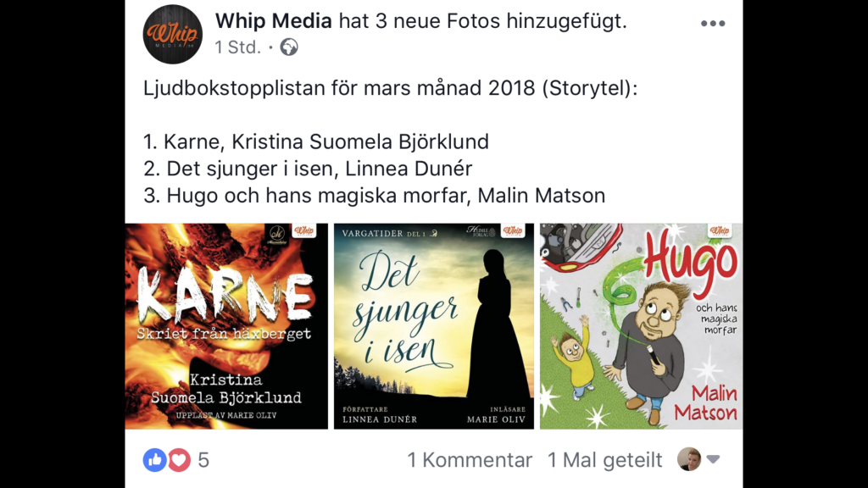Open the Hugo och hans magiska morfar cover
This screenshot has width=868, height=488.
641,326
